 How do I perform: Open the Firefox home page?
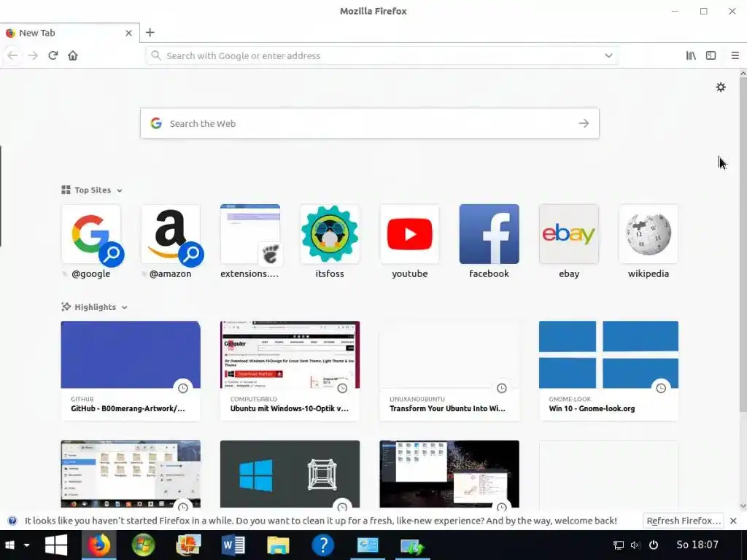73,55
